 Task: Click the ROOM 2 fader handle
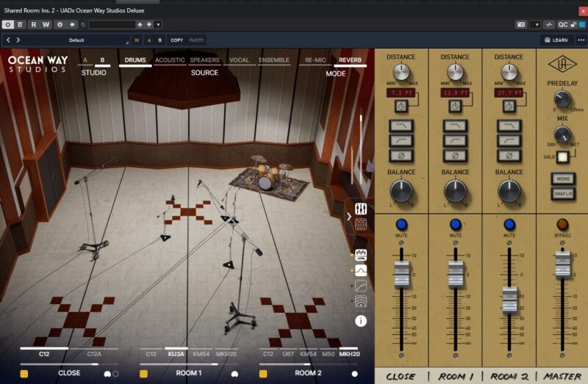pos(509,300)
